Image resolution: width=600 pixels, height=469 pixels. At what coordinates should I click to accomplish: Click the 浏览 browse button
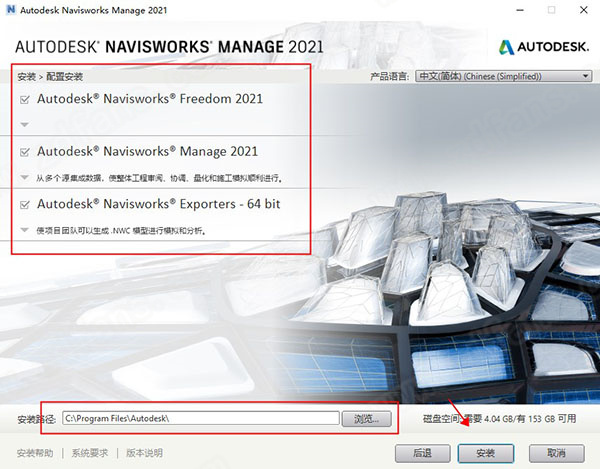pos(367,419)
